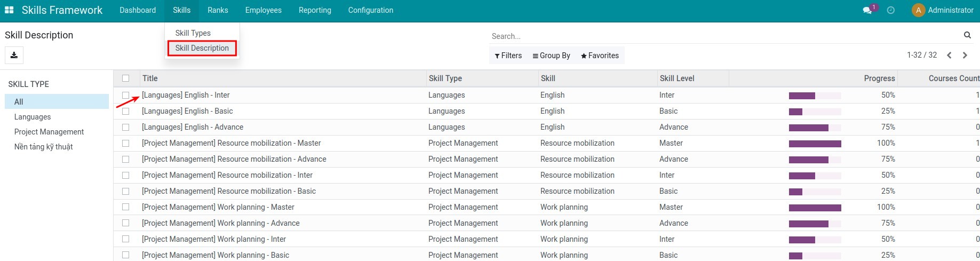Open the activities clock icon
The width and height of the screenshot is (980, 261).
[x=890, y=10]
